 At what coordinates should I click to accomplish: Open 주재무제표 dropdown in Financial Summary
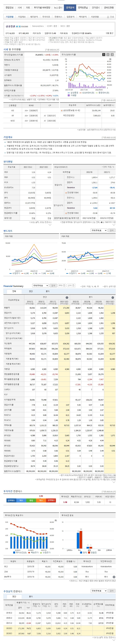(40, 286)
